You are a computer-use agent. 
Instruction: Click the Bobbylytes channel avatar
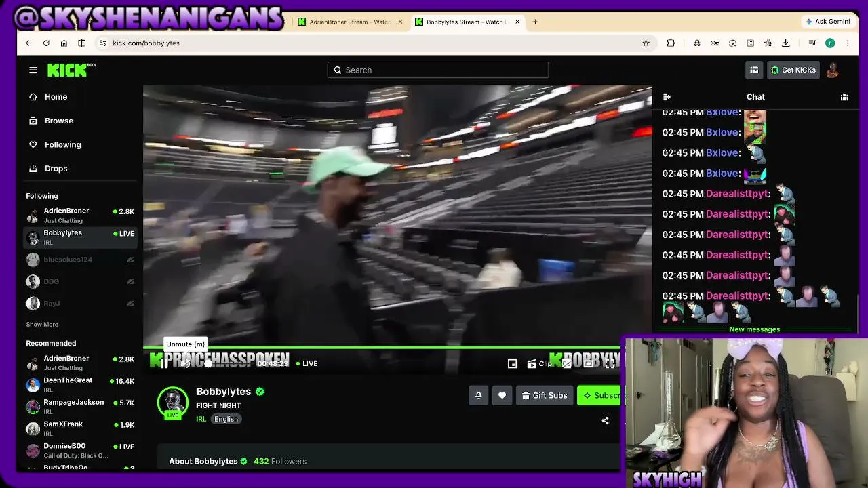[x=173, y=403]
